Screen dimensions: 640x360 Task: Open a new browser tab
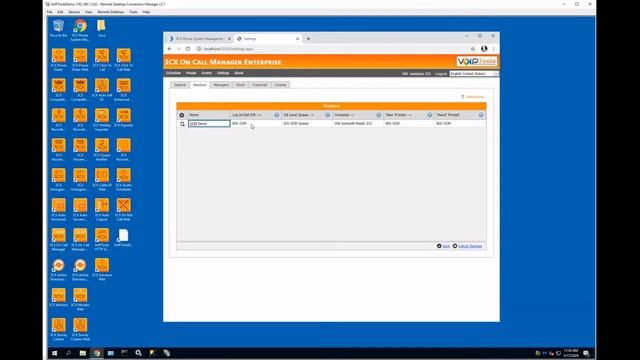(308, 39)
